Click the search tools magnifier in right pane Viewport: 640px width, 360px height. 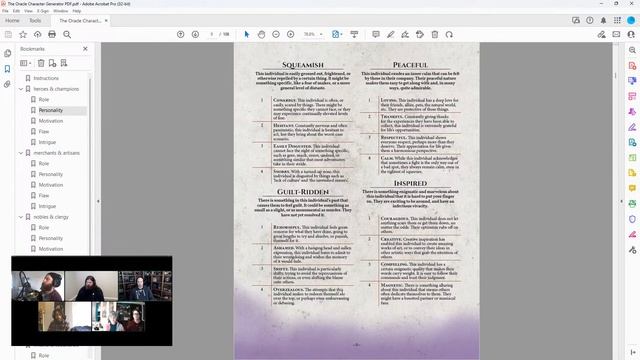click(632, 50)
